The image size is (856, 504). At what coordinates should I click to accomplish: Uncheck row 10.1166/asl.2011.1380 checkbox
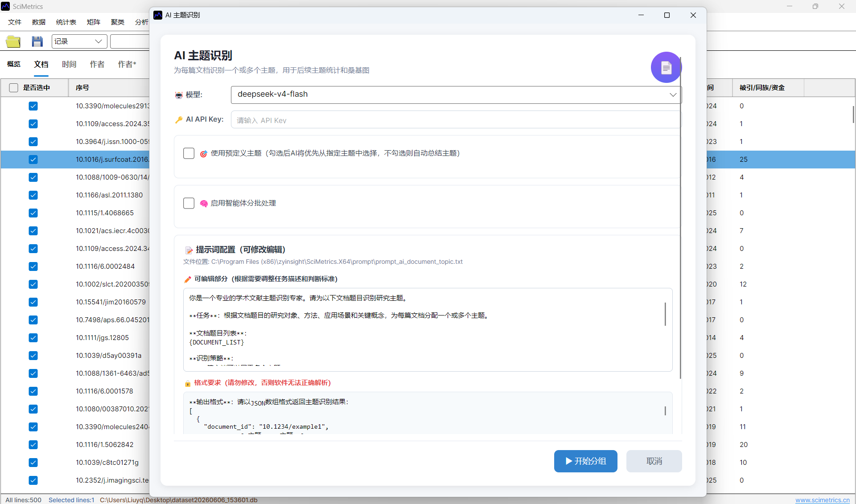(x=33, y=195)
